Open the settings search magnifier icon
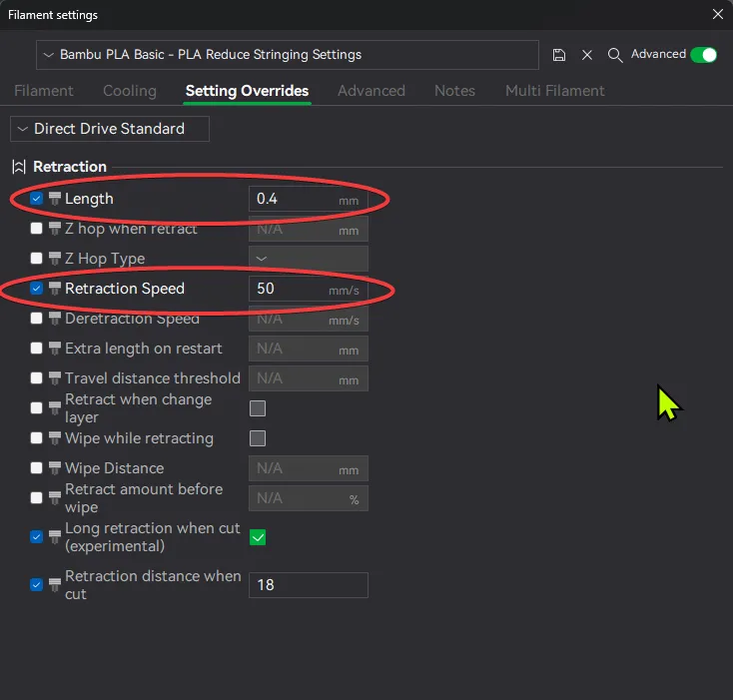 pyautogui.click(x=615, y=55)
